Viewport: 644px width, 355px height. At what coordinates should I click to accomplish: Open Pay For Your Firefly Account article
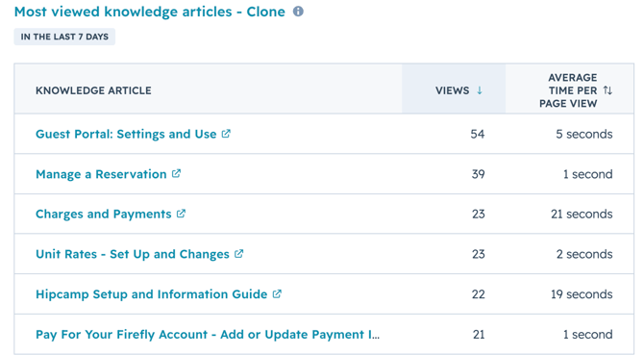208,335
